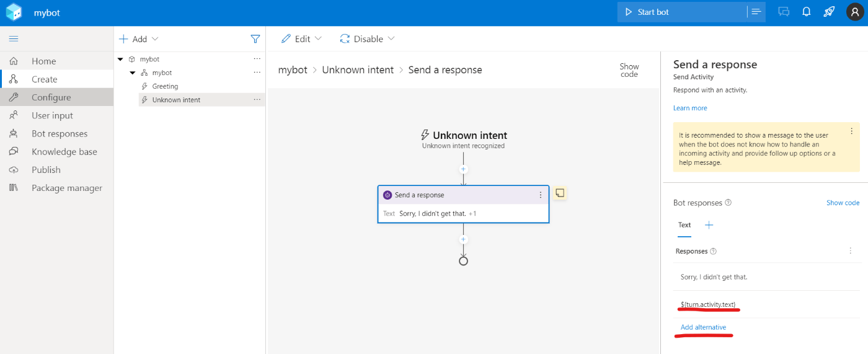Click the Package manager library icon
The height and width of the screenshot is (354, 868).
(x=13, y=188)
